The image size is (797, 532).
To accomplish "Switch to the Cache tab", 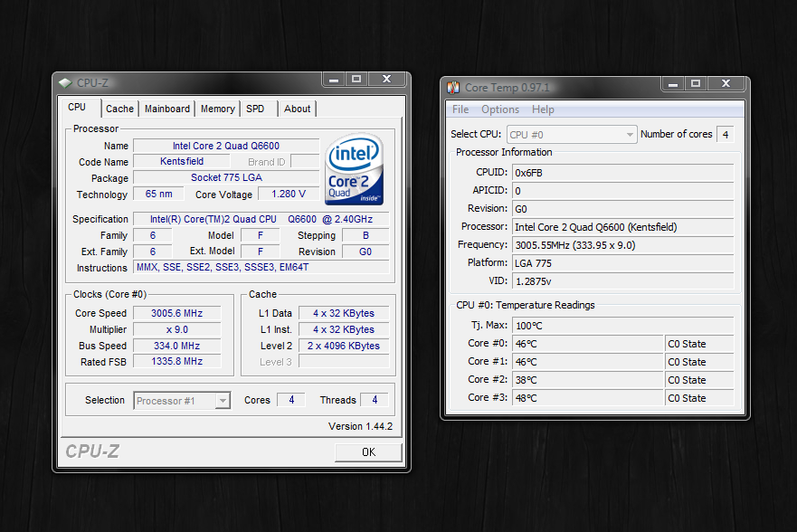I will [120, 109].
